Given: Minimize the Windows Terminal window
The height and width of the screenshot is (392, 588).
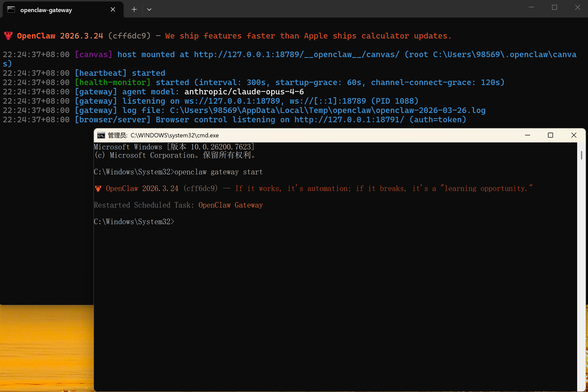Looking at the screenshot, I should pos(531,8).
